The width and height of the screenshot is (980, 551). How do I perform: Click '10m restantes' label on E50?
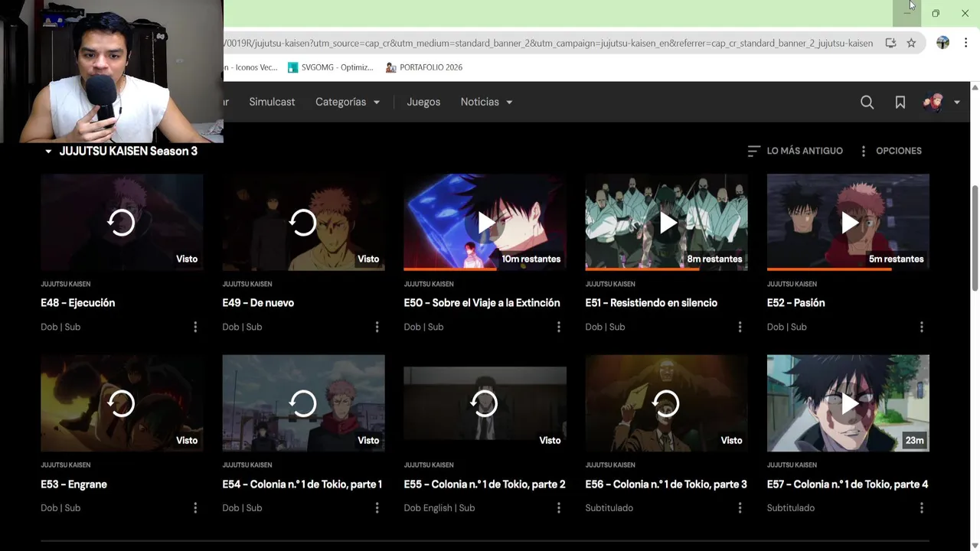tap(531, 259)
